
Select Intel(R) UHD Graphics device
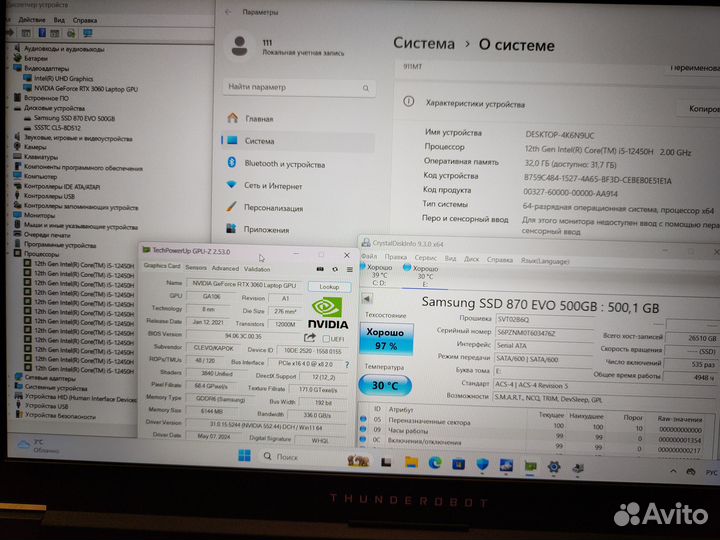63,79
